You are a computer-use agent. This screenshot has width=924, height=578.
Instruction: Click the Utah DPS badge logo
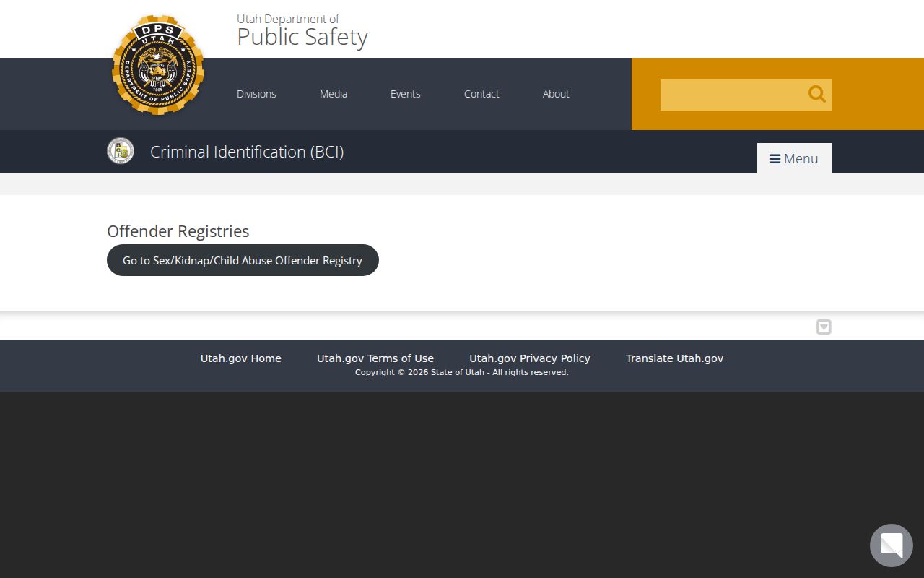[x=158, y=65]
